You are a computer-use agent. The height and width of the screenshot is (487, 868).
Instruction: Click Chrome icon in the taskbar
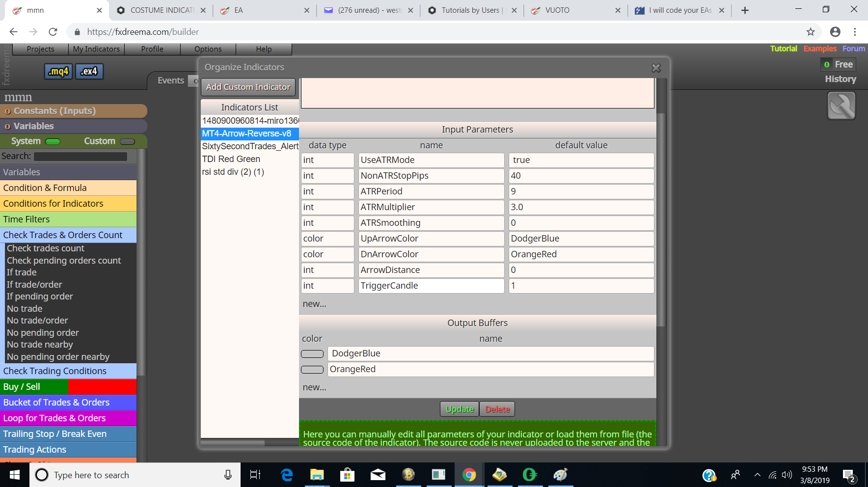pyautogui.click(x=469, y=475)
